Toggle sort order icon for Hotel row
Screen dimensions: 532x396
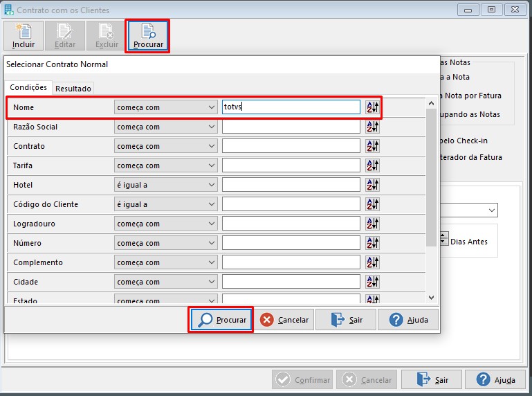(372, 185)
